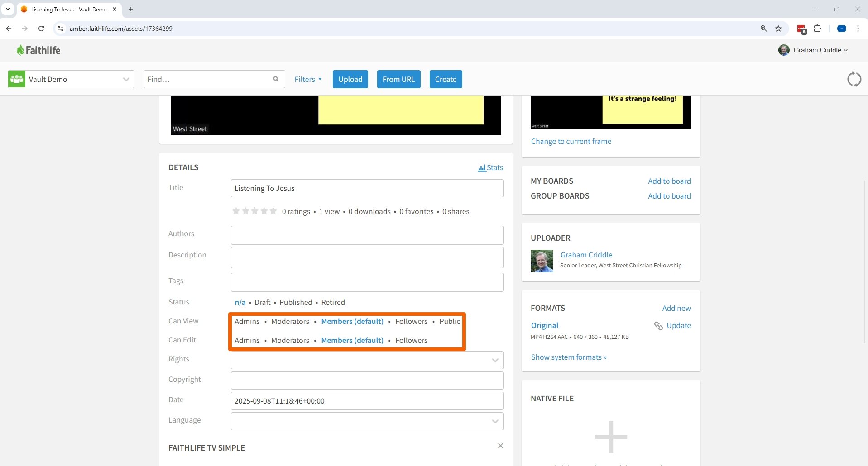Screen dimensions: 868x466
Task: Open the Filters dropdown
Action: (x=308, y=79)
